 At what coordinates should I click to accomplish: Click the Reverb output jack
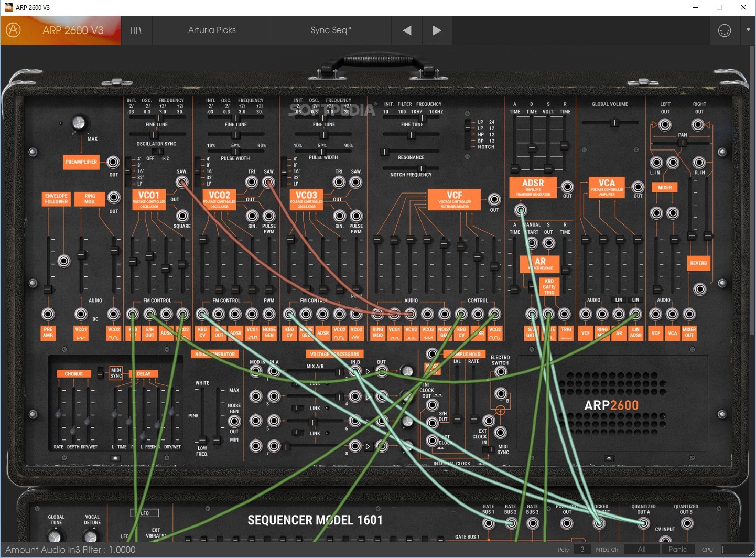click(x=699, y=289)
